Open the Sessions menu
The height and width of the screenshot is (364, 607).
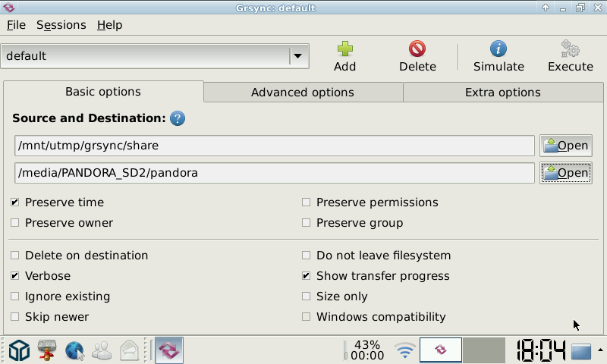pyautogui.click(x=61, y=25)
